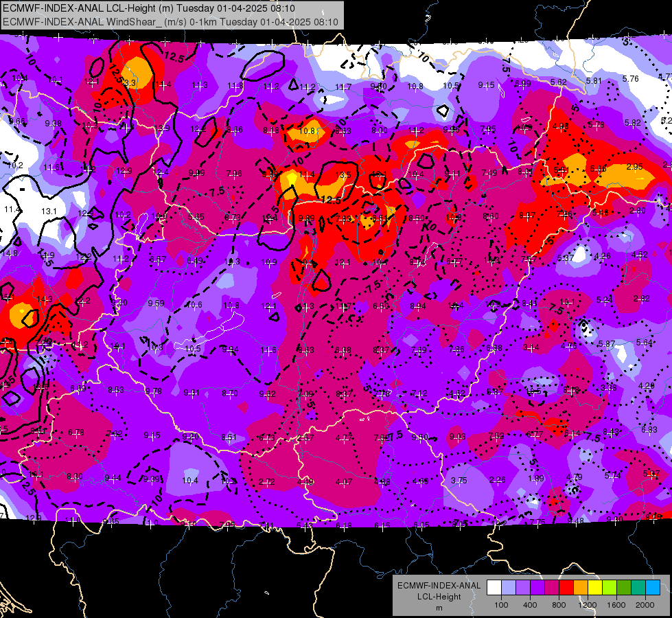Click the grid value 2.82

tap(642, 299)
